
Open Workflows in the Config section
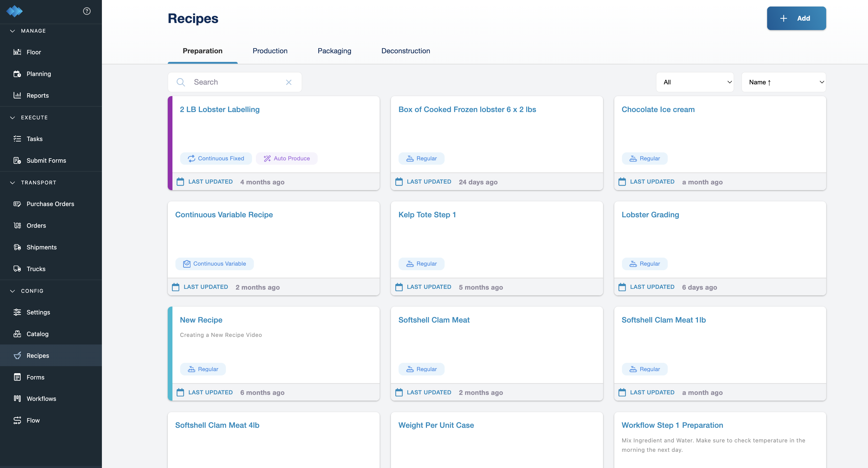(41, 398)
